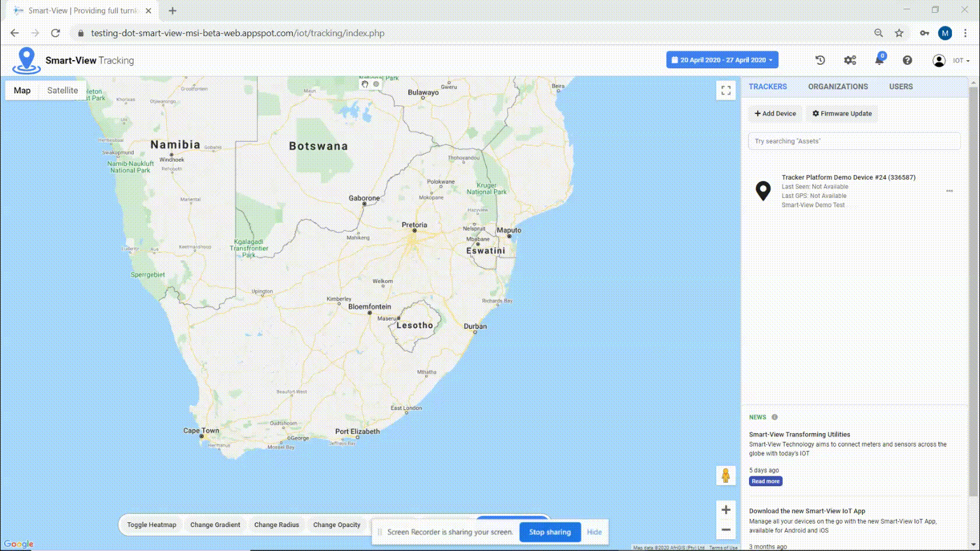Switch to Map view
The height and width of the screenshot is (551, 980).
pos(22,90)
